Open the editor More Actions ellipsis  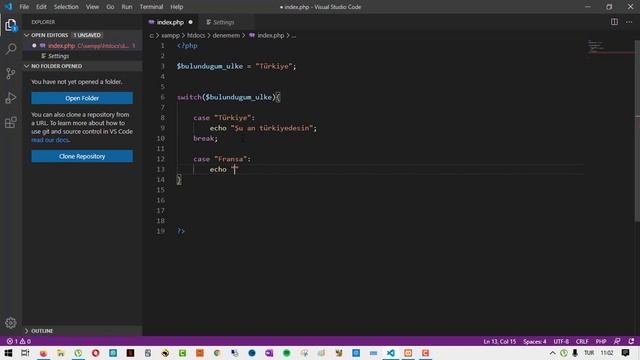[629, 22]
